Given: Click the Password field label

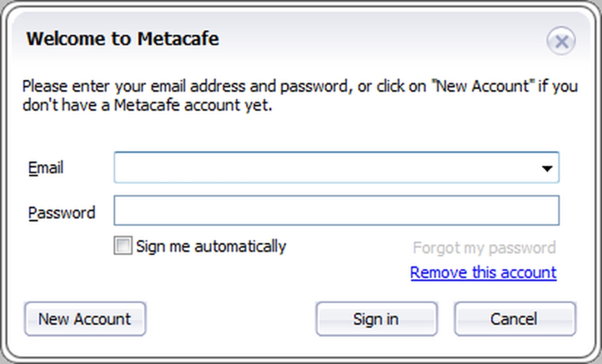Looking at the screenshot, I should tap(61, 212).
